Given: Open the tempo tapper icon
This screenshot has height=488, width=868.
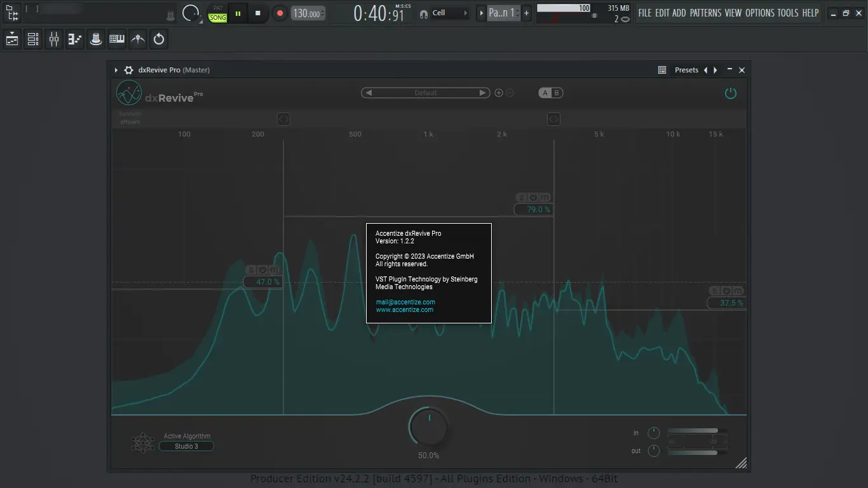Looking at the screenshot, I should click(x=138, y=39).
